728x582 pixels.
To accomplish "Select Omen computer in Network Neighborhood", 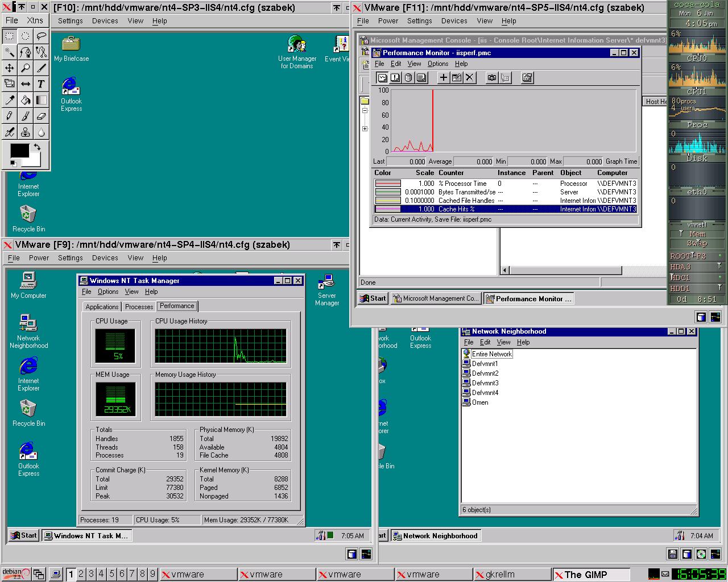I will pyautogui.click(x=475, y=402).
